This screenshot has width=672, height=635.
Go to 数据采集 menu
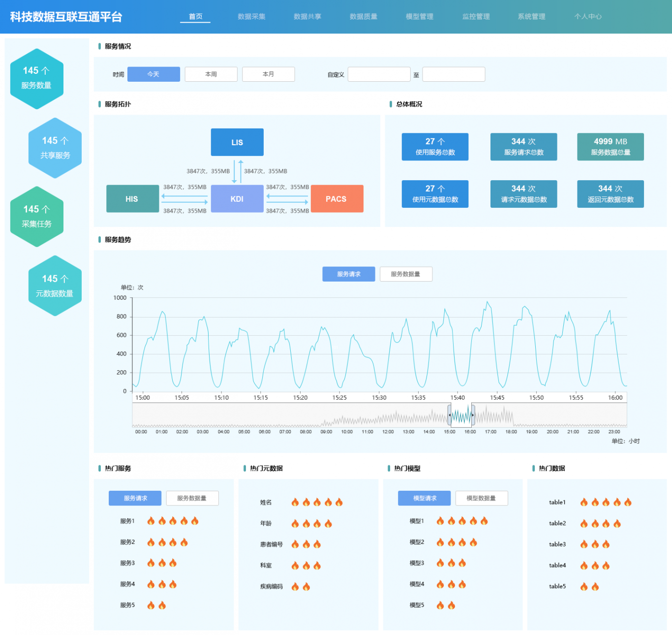(x=251, y=17)
